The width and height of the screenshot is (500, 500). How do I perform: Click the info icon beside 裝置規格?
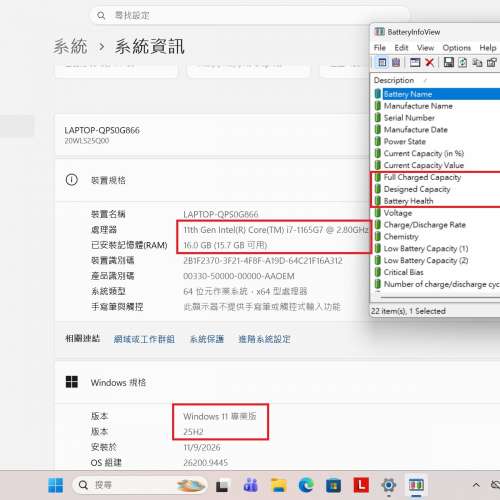point(72,180)
